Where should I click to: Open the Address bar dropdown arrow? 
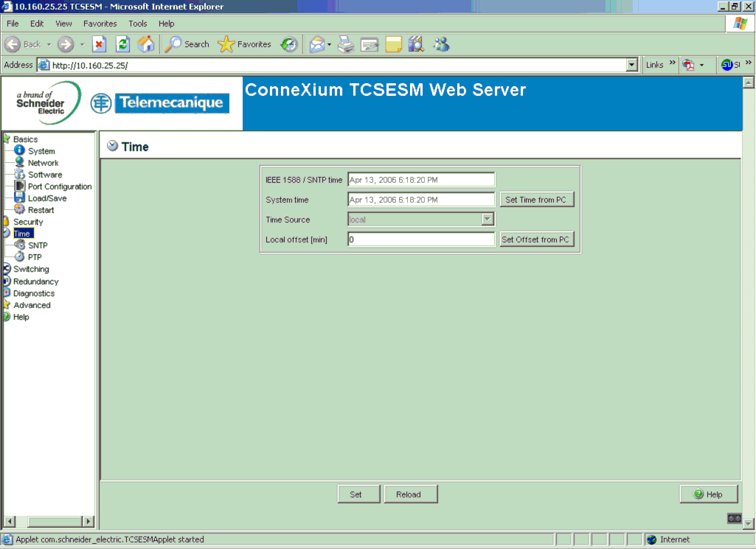point(631,65)
